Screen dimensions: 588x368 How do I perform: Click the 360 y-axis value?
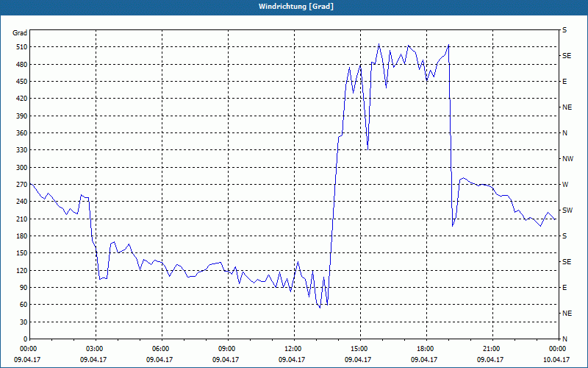pyautogui.click(x=21, y=133)
